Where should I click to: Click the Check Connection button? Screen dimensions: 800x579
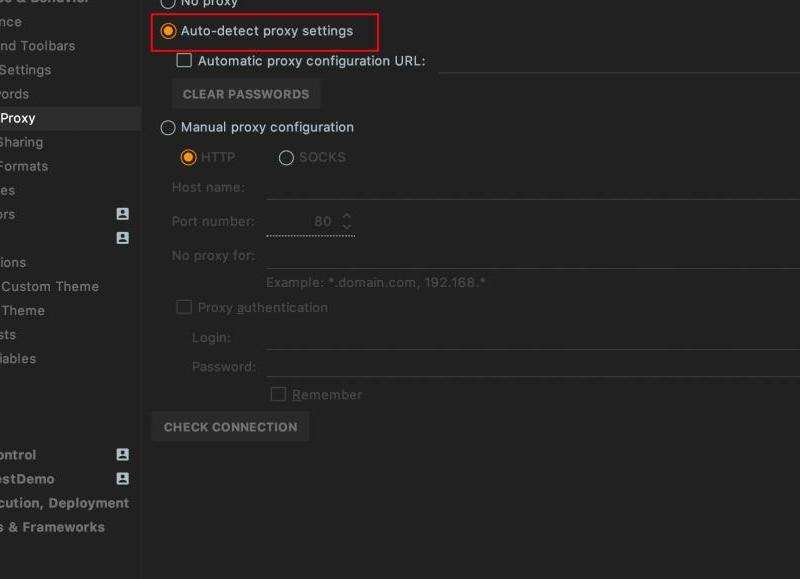click(230, 427)
